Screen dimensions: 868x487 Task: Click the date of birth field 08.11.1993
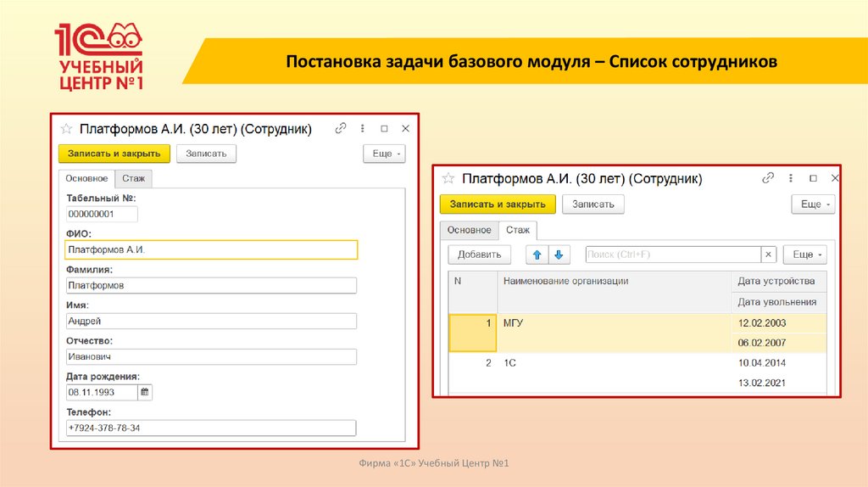[102, 392]
